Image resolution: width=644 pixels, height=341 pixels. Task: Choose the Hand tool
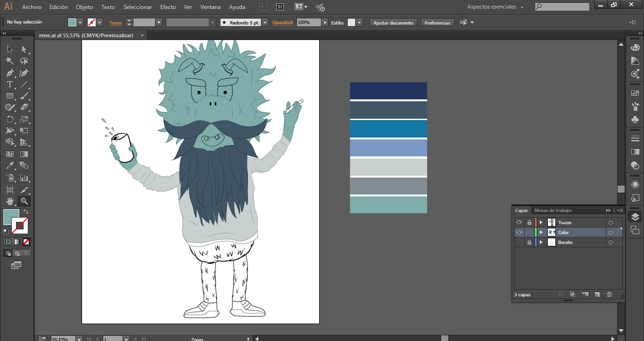[x=9, y=201]
